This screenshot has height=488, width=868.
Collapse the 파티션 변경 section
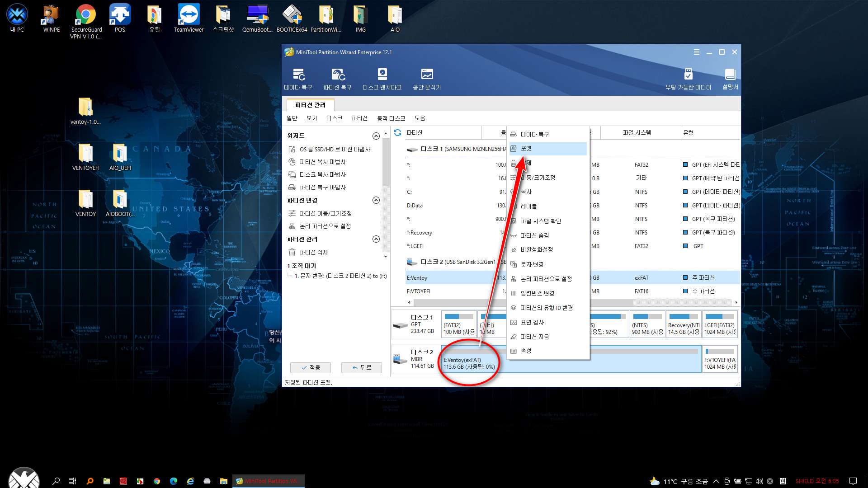coord(376,200)
